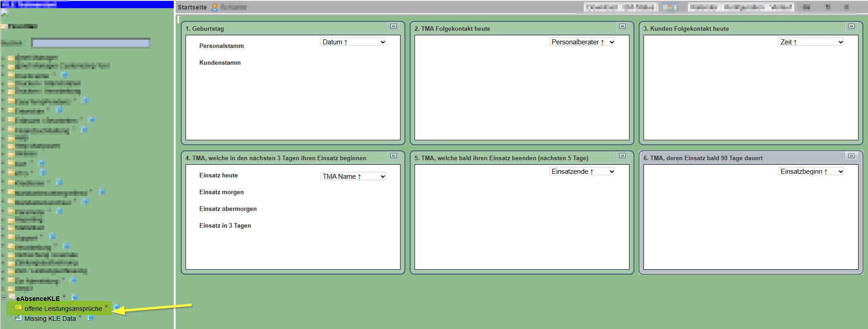
Task: Click the user icon next to Startseite
Action: [215, 7]
